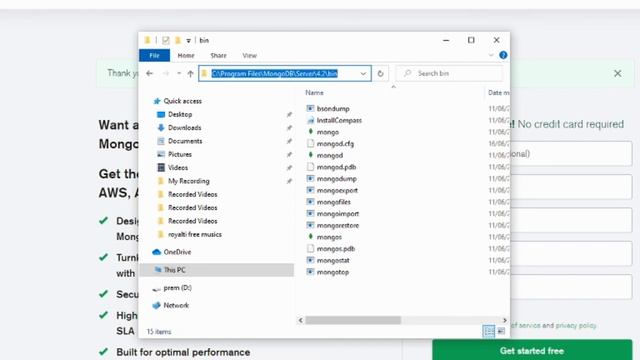Select the mongod.cfg file icon
The image size is (640, 360).
coord(310,144)
